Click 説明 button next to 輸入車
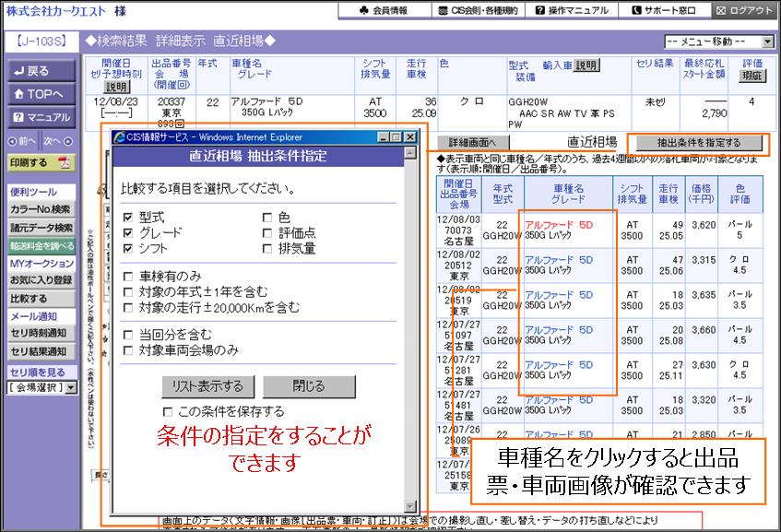Image resolution: width=781 pixels, height=532 pixels. 586,65
